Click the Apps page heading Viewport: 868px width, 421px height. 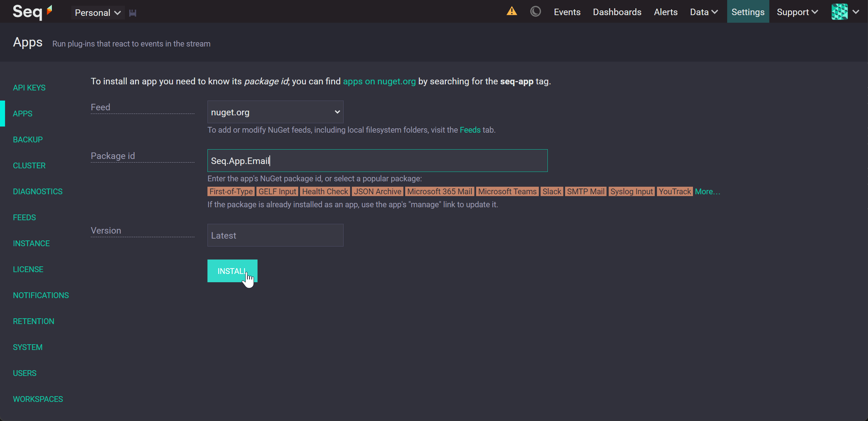click(x=28, y=42)
